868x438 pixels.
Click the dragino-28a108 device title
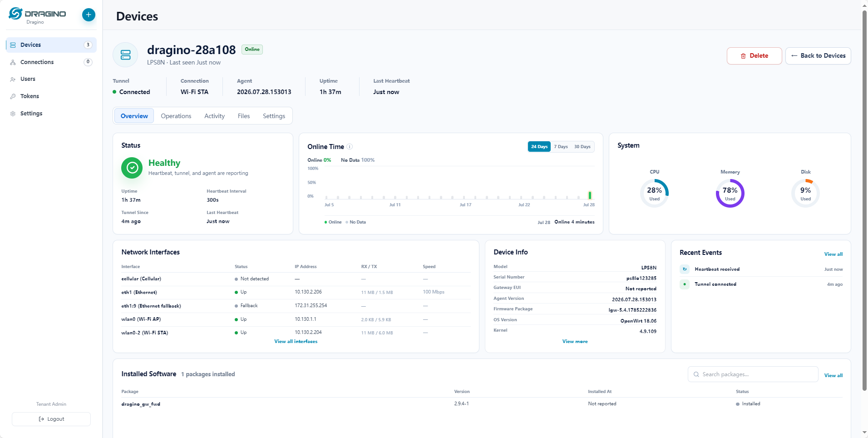click(192, 50)
